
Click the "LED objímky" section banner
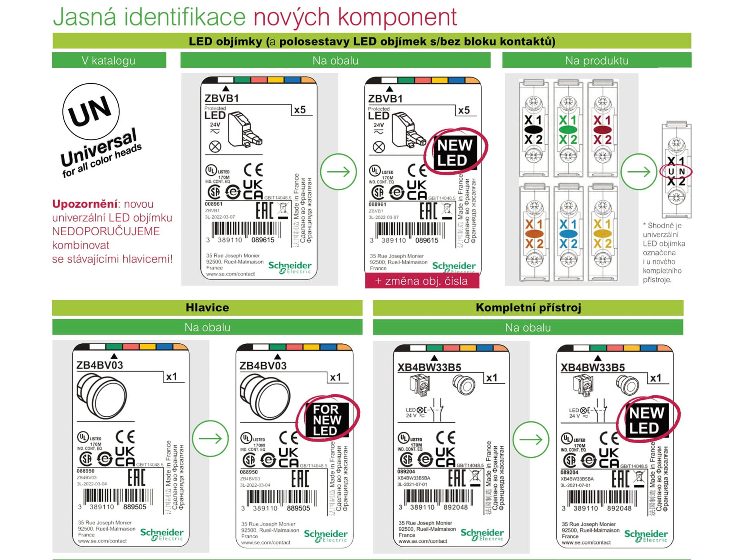tap(372, 41)
